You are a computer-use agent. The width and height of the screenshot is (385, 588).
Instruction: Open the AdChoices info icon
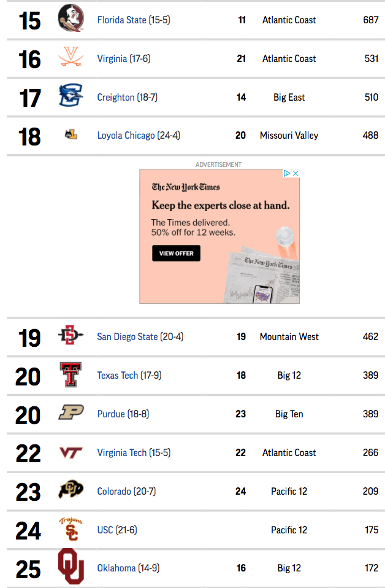(287, 173)
